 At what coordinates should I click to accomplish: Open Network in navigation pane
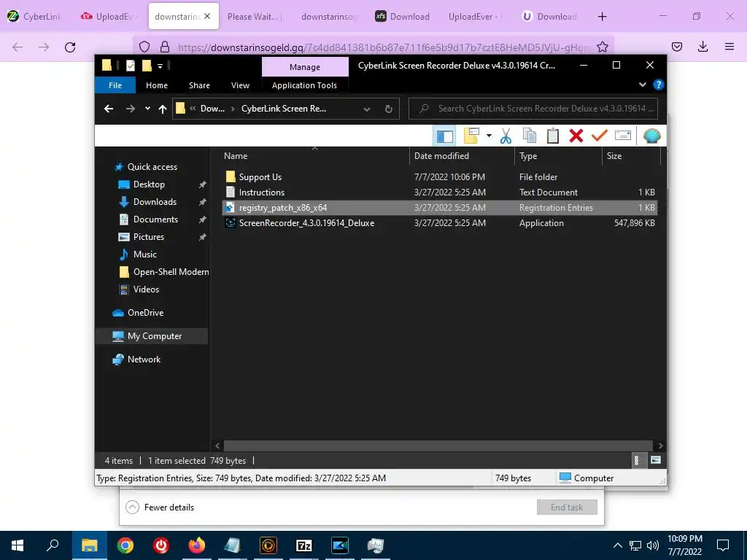pos(144,359)
